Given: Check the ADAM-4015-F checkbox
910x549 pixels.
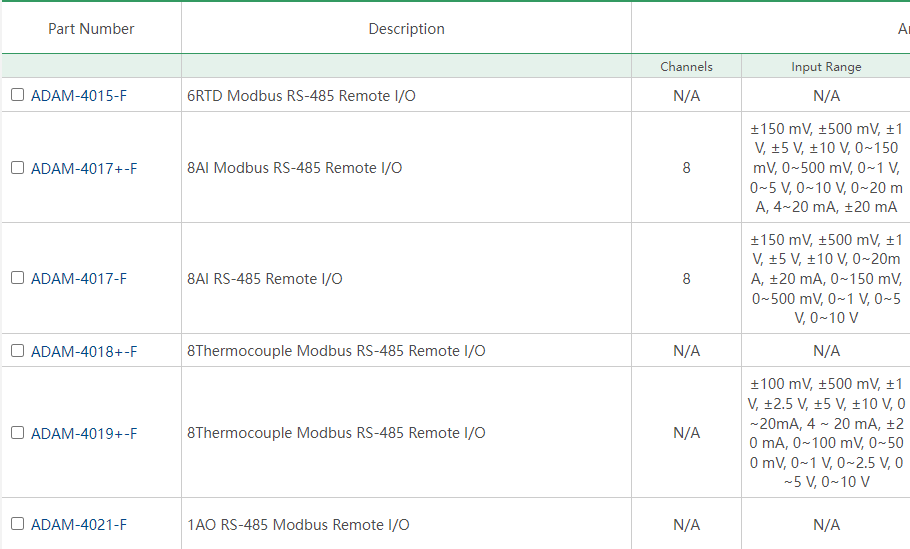Looking at the screenshot, I should click(17, 95).
